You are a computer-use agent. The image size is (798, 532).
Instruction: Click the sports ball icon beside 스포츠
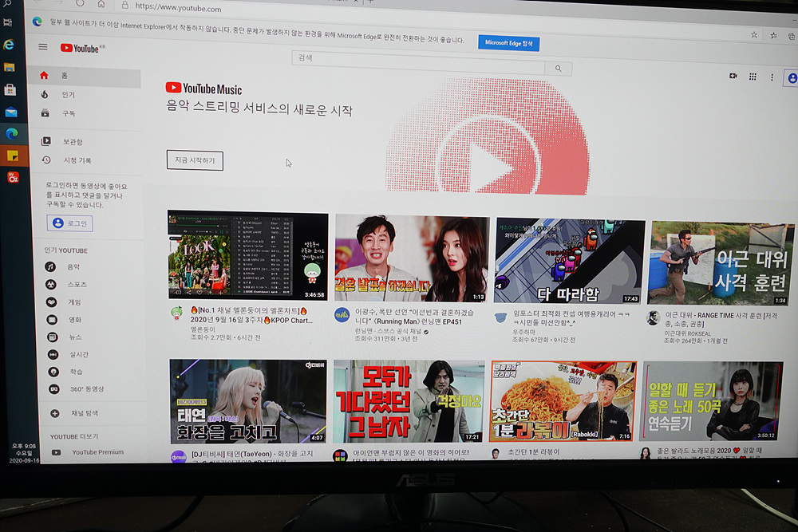[x=51, y=284]
